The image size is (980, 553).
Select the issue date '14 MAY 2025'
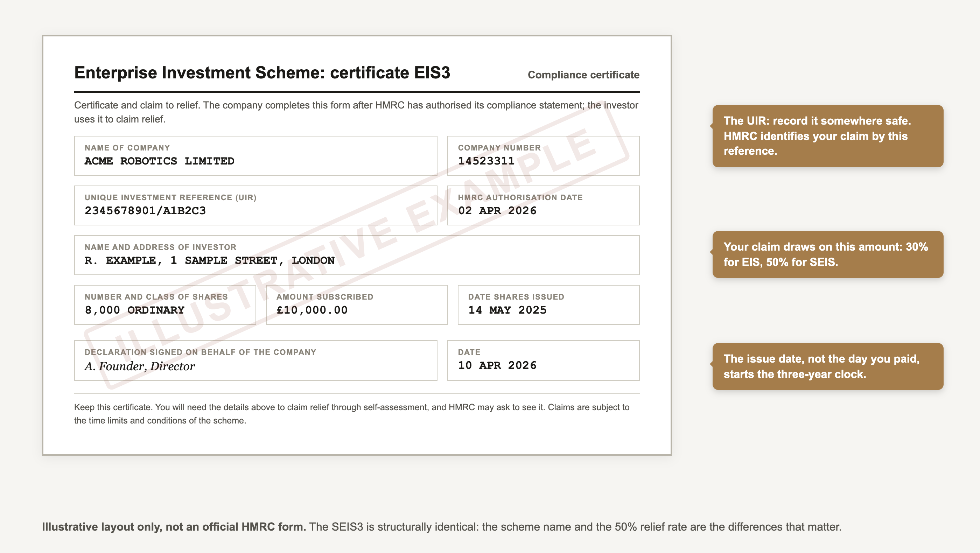click(x=507, y=310)
